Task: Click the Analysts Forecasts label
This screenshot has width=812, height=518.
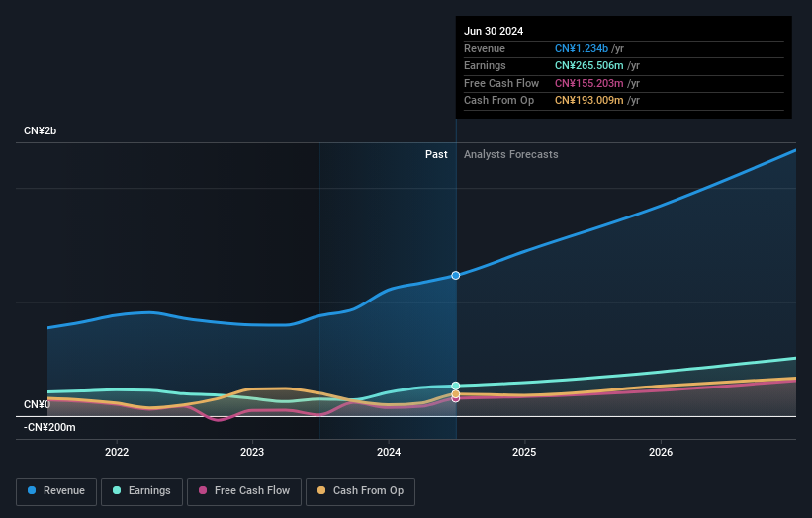Action: pos(510,154)
